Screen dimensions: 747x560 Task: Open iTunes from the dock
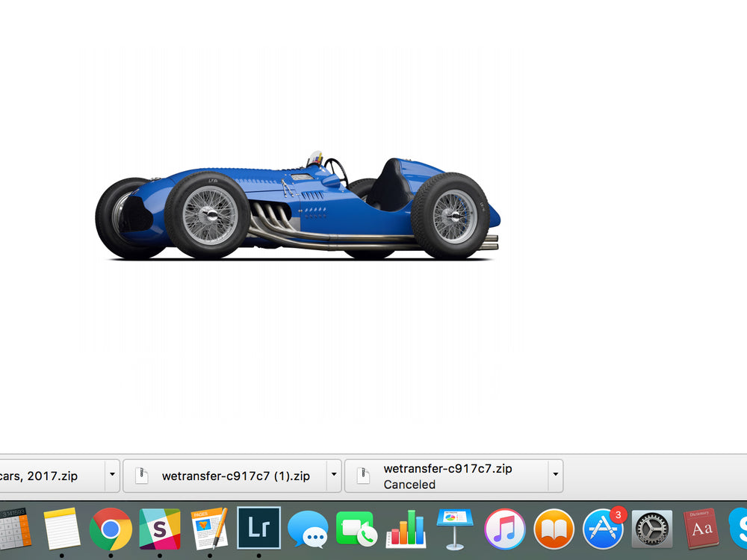(504, 529)
